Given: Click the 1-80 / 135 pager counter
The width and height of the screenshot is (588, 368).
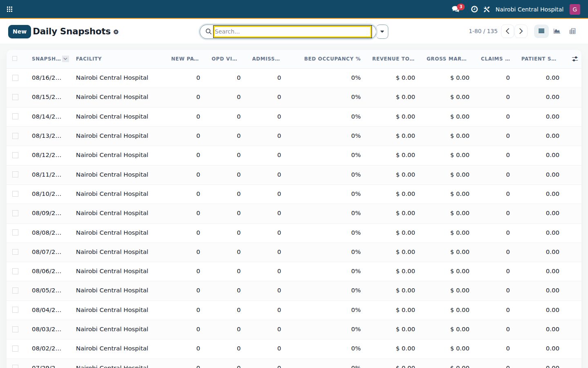Looking at the screenshot, I should tap(483, 31).
